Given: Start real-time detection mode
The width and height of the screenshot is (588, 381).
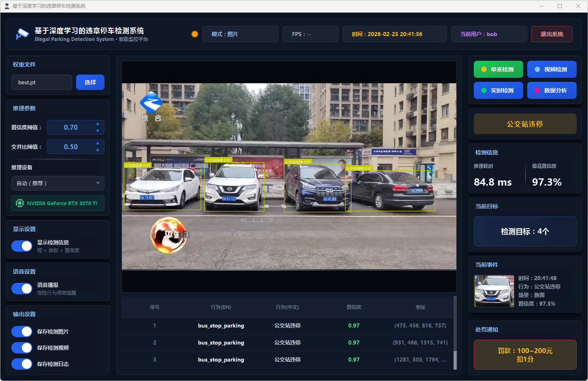Looking at the screenshot, I should (x=498, y=90).
